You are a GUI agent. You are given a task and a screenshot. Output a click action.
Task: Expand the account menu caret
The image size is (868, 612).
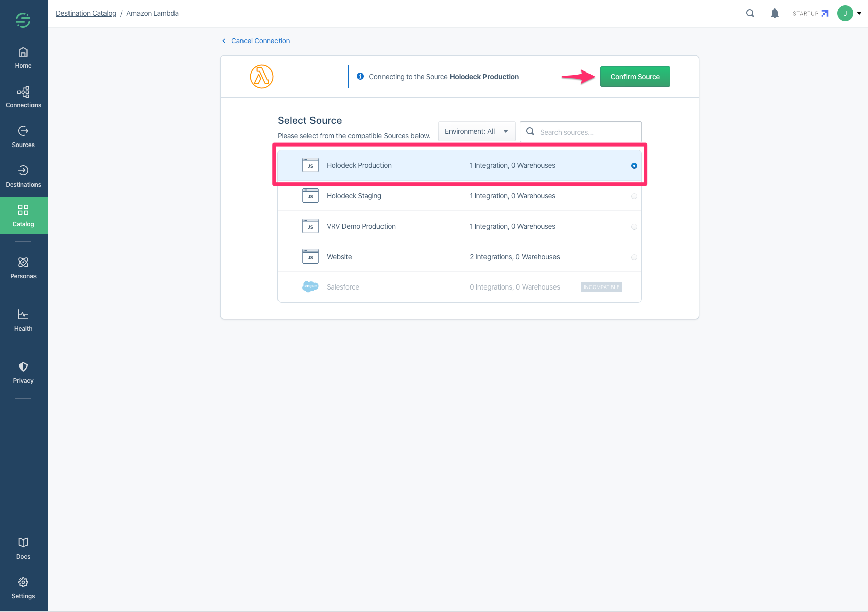[859, 14]
